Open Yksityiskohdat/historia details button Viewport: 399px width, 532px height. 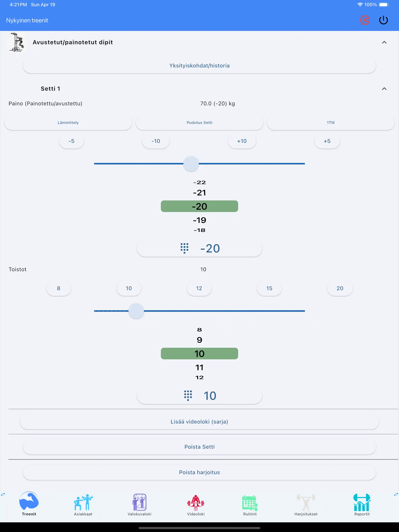[199, 66]
